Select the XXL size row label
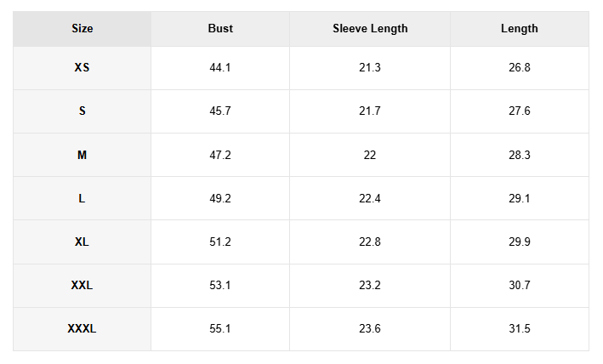The height and width of the screenshot is (364, 603). point(82,285)
